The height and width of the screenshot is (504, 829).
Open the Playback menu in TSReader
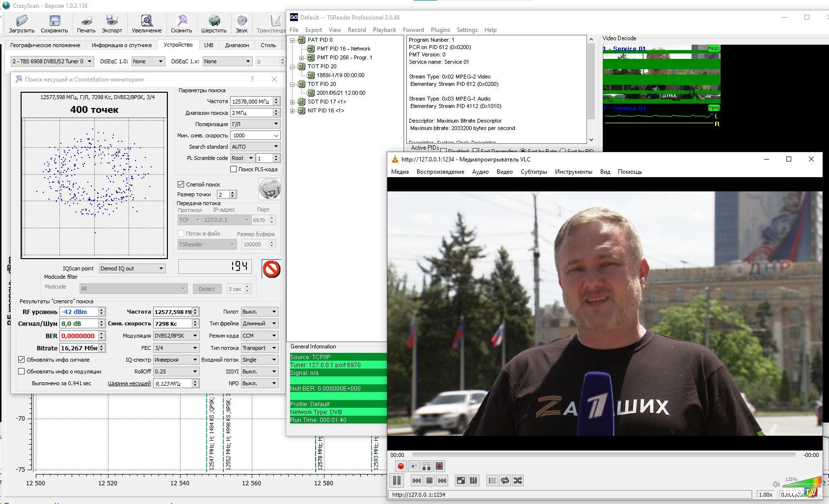(384, 30)
